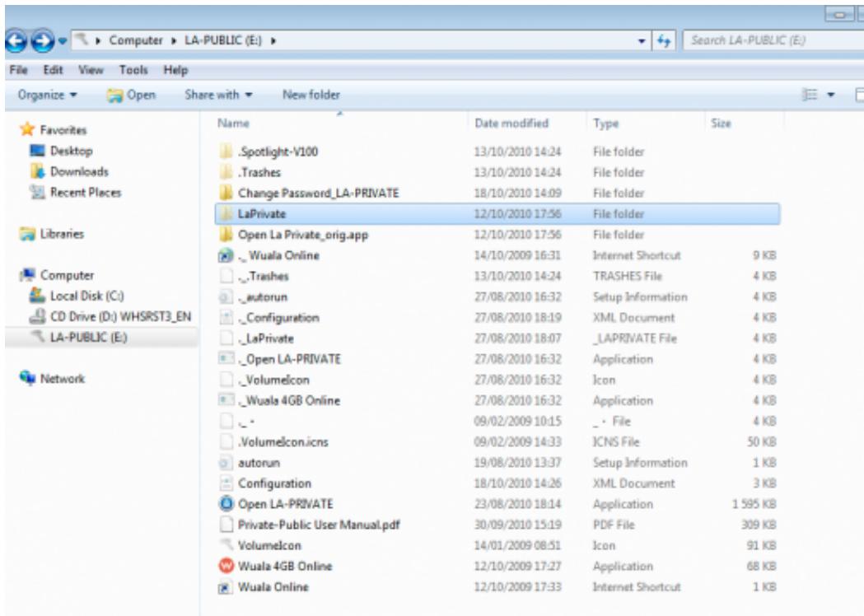
Task: Select the .Trashes folder icon
Action: point(226,172)
